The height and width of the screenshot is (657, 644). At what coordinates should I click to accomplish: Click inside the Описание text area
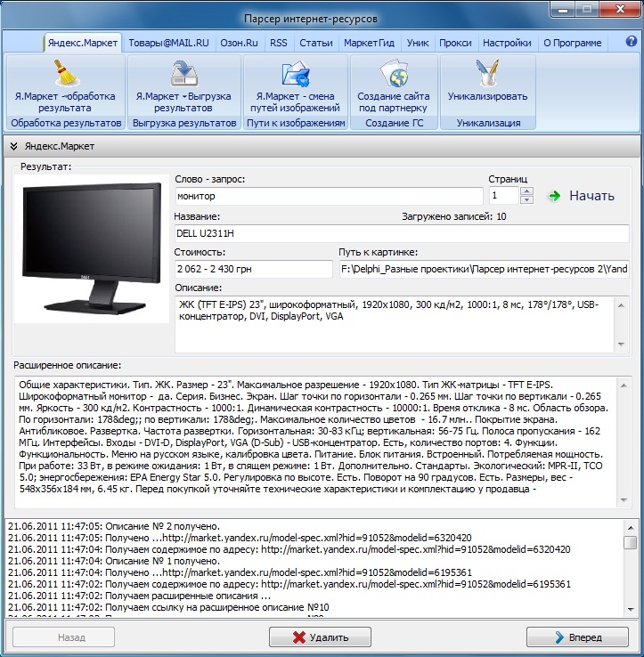(x=395, y=325)
